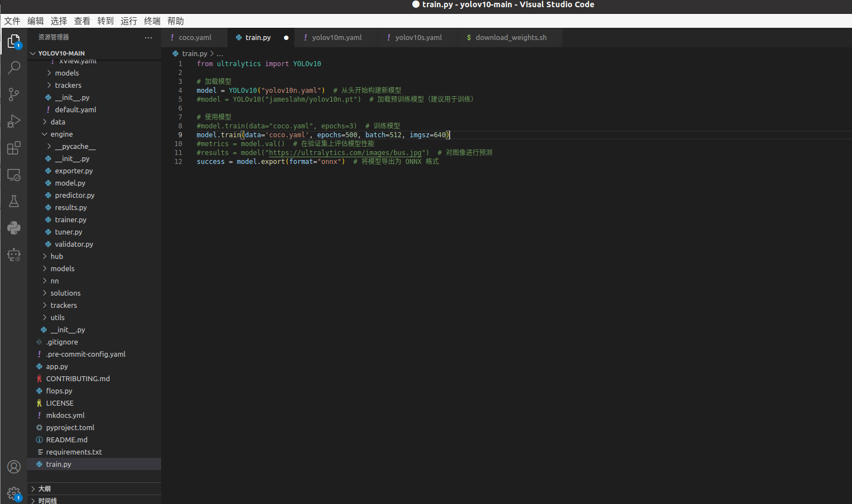Open the Remote Explorer icon

pyautogui.click(x=14, y=175)
